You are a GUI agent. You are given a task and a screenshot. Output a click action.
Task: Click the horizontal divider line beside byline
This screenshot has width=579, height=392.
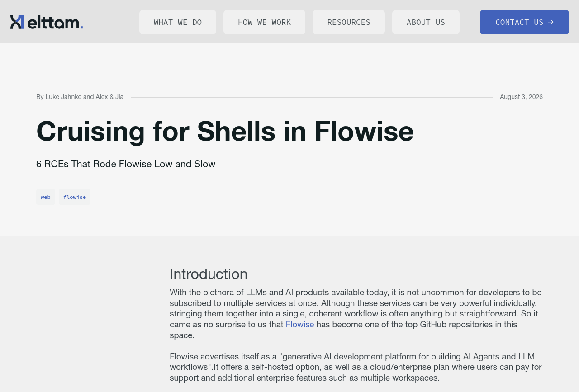pyautogui.click(x=312, y=97)
